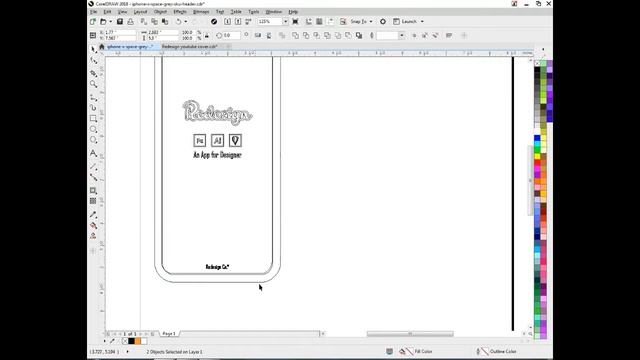The width and height of the screenshot is (640, 360).
Task: Open the File menu
Action: click(93, 12)
